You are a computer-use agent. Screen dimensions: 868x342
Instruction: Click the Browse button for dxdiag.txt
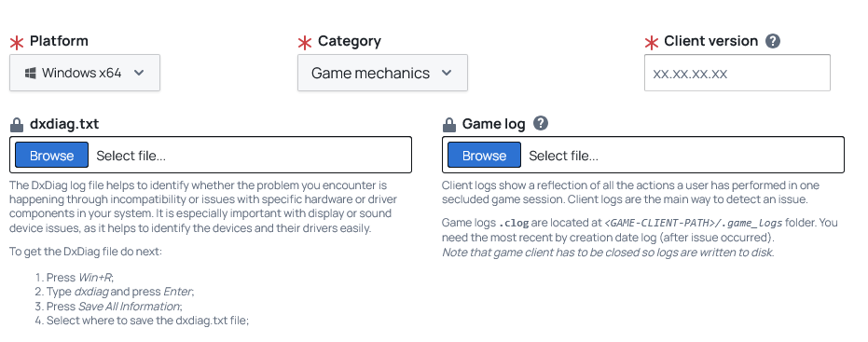pyautogui.click(x=51, y=155)
